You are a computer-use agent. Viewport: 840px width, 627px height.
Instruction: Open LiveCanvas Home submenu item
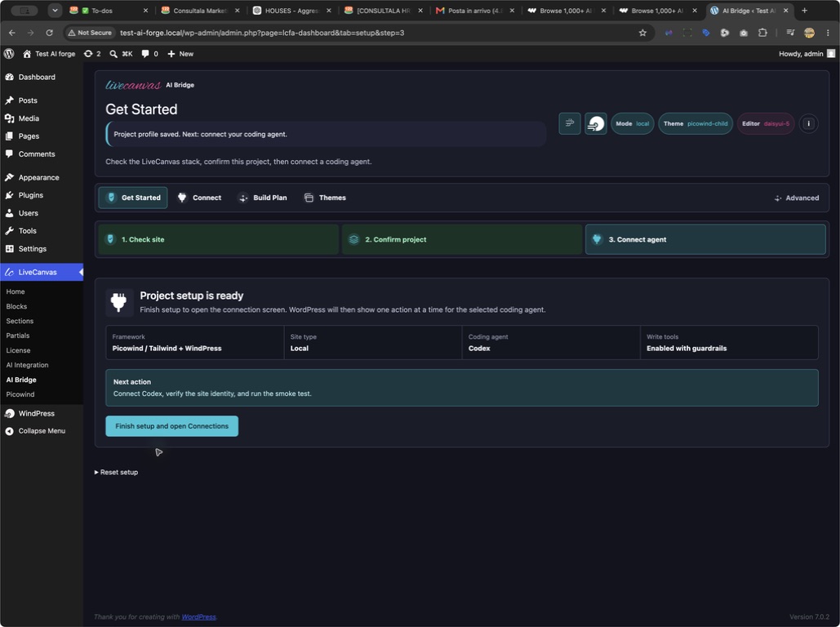pyautogui.click(x=16, y=291)
